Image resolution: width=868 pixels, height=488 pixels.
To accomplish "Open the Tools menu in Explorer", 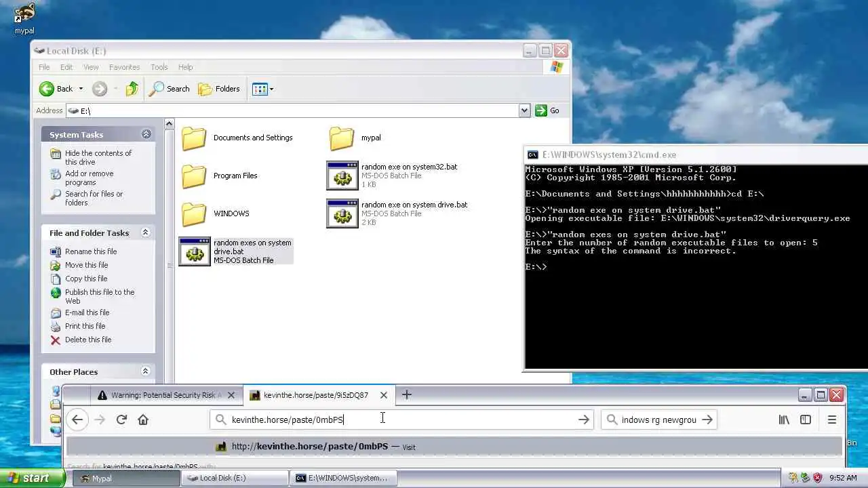I will tap(159, 67).
